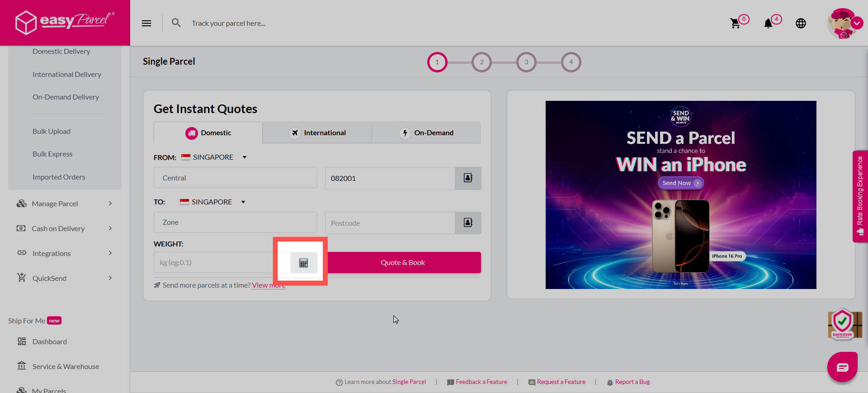This screenshot has height=393, width=868.
Task: Open Rate Booking Experience side tab
Action: (860, 196)
